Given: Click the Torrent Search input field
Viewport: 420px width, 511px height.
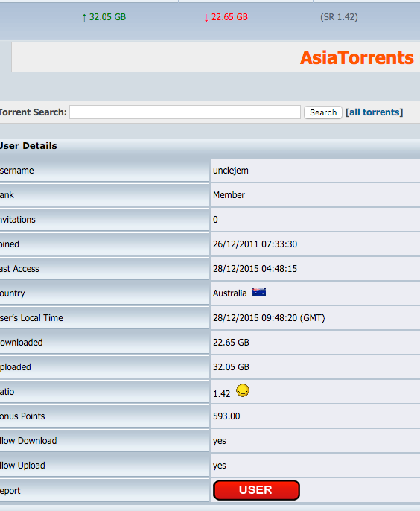Looking at the screenshot, I should click(x=185, y=112).
